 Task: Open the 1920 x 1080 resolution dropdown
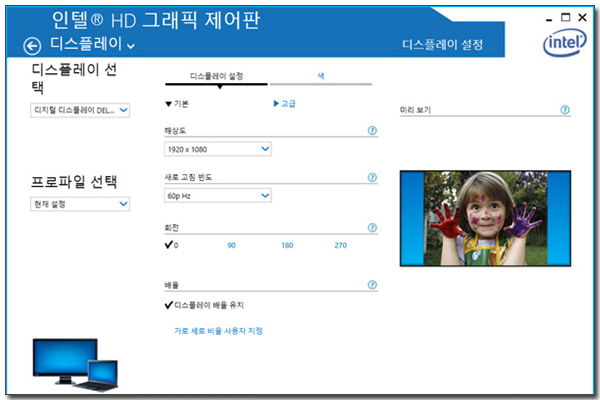tap(218, 149)
